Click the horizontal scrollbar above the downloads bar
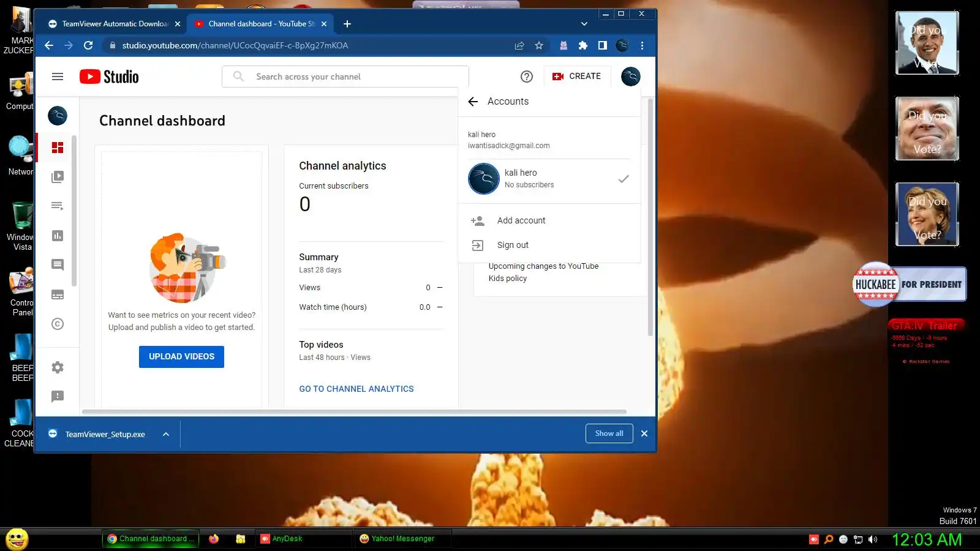The width and height of the screenshot is (980, 551). (354, 412)
